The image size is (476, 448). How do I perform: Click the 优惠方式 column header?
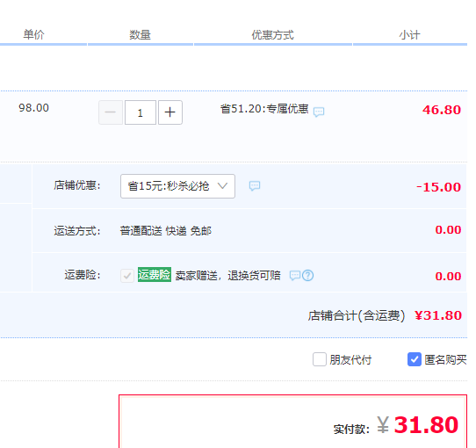pyautogui.click(x=272, y=35)
